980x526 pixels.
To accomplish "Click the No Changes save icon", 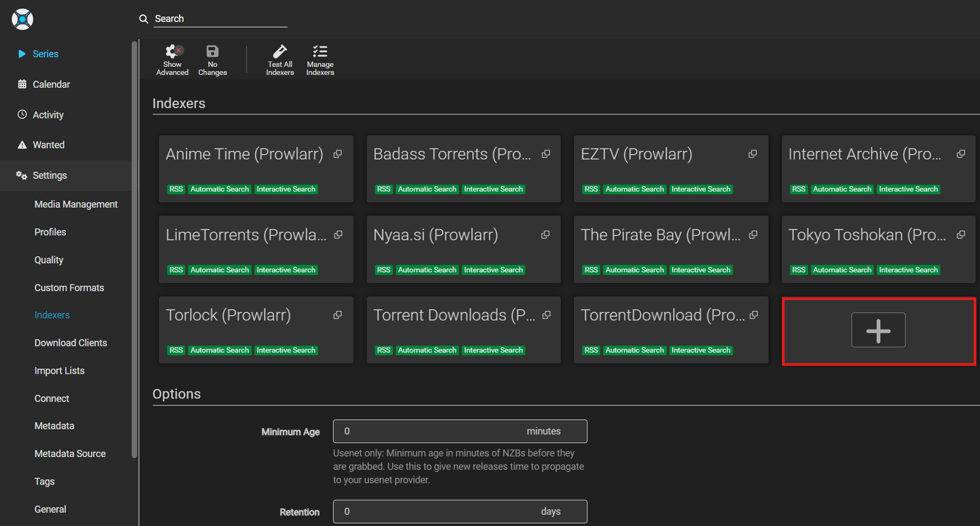I will (213, 60).
